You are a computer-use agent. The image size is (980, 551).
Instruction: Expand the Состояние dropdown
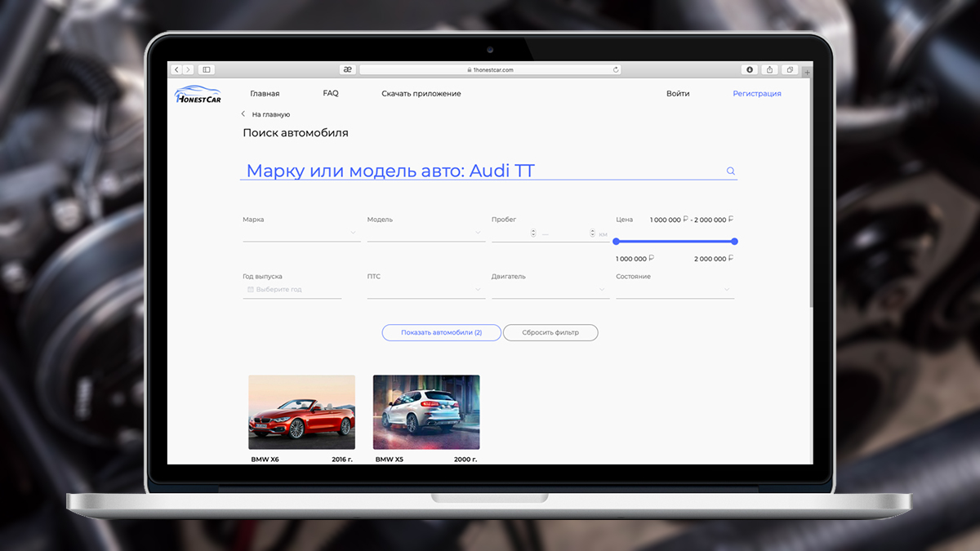pos(675,290)
